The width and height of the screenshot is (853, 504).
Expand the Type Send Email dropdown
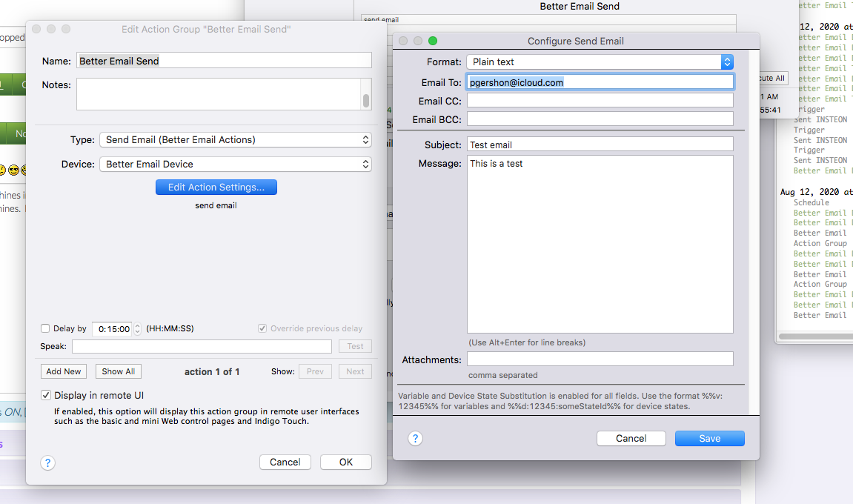coord(236,140)
